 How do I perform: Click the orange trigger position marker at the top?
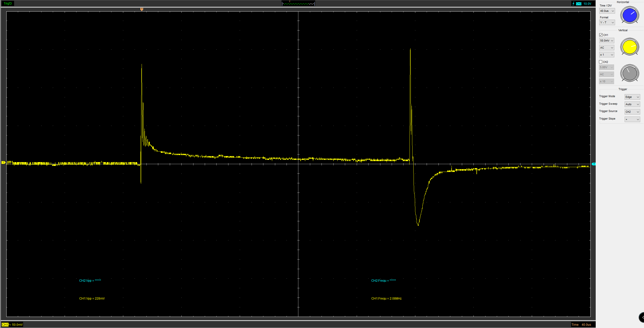click(142, 9)
